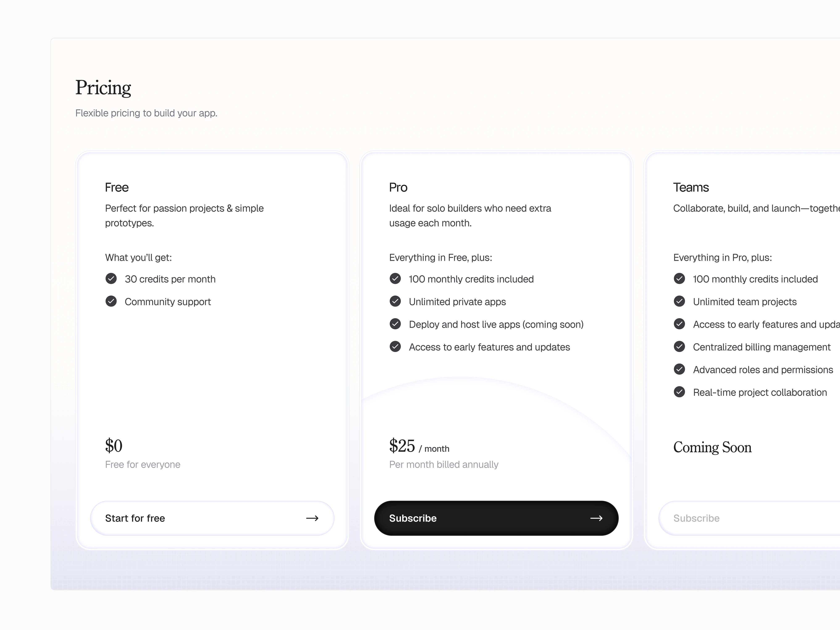This screenshot has height=630, width=840.
Task: Click the arrow icon in the black Subscribe button
Action: point(596,518)
